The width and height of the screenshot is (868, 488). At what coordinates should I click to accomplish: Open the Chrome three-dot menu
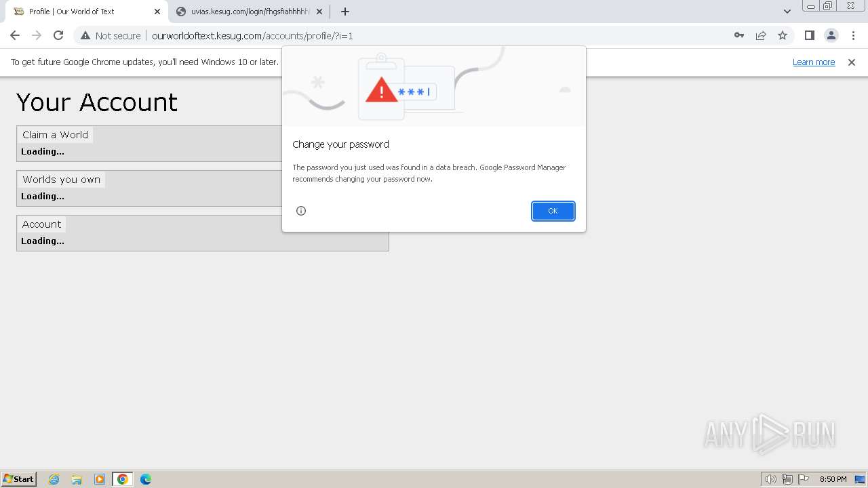point(853,35)
